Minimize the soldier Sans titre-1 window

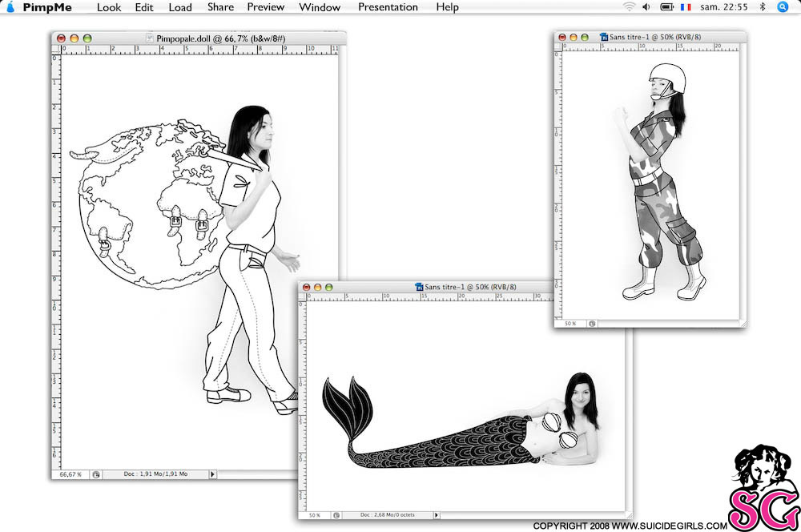click(x=574, y=38)
